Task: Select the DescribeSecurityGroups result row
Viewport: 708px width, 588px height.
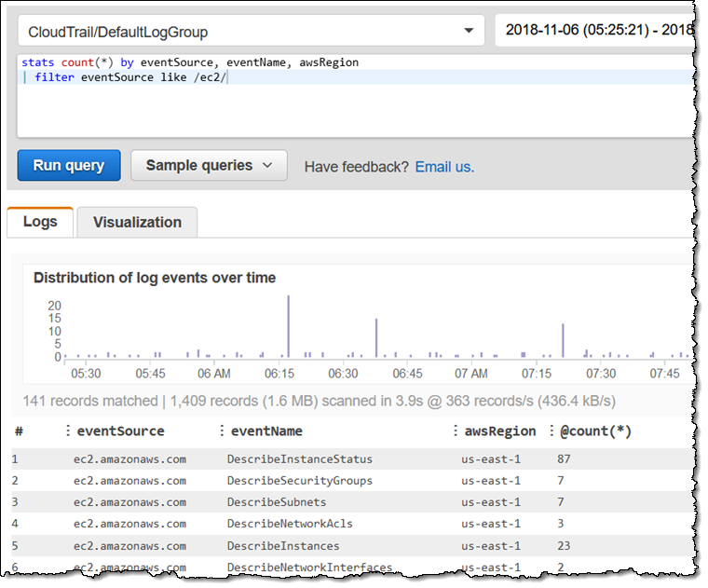Action: [x=352, y=481]
